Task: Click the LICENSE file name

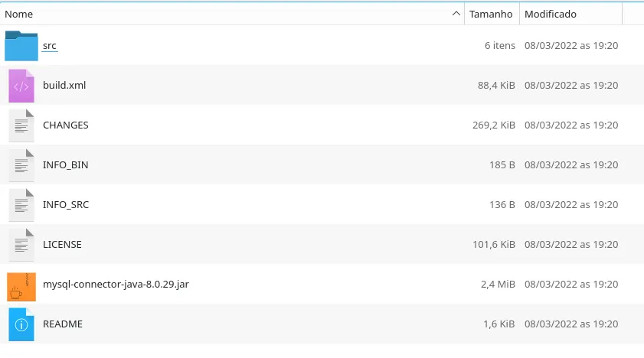Action: point(63,245)
